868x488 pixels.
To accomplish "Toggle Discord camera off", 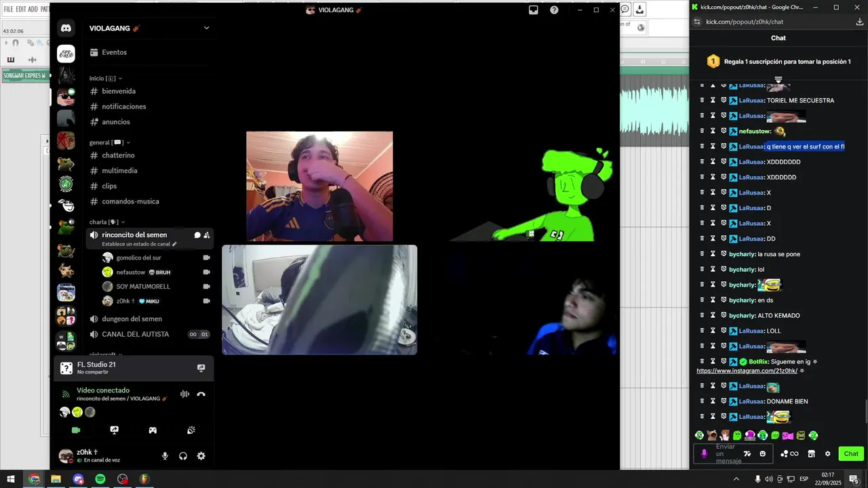I will pos(76,430).
